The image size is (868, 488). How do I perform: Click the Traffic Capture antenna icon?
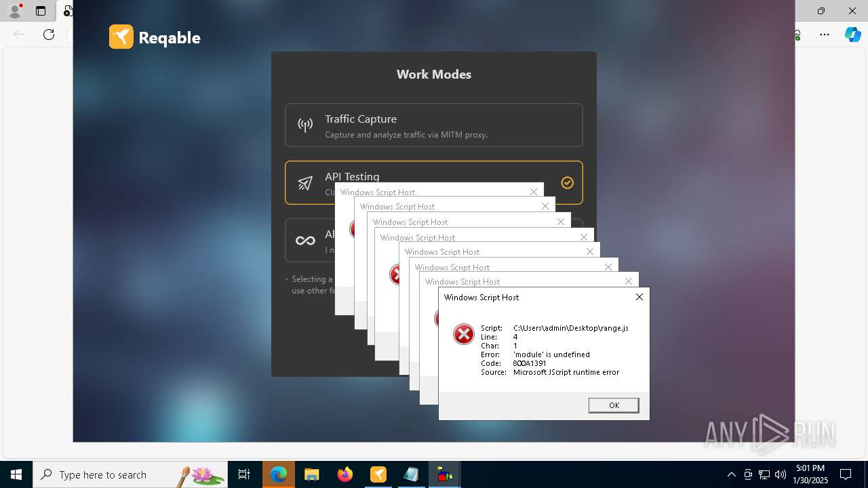(x=305, y=125)
